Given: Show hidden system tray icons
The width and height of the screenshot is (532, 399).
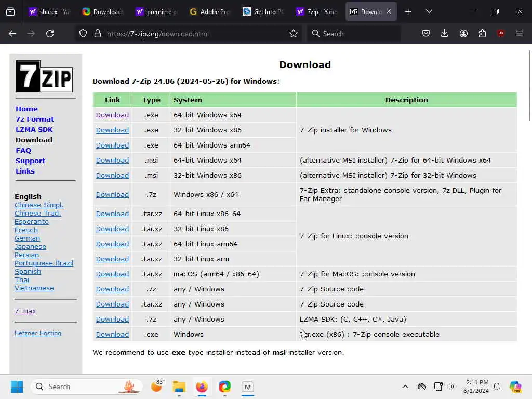Looking at the screenshot, I should (405, 387).
